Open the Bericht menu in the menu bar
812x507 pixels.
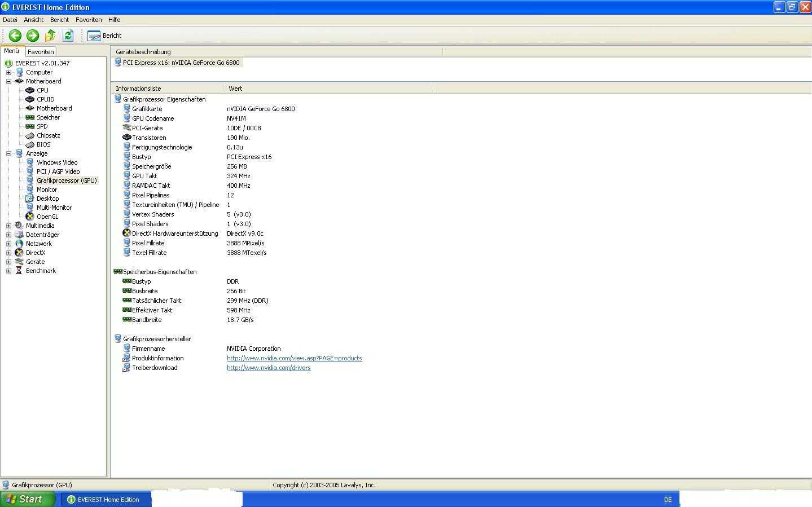point(59,20)
